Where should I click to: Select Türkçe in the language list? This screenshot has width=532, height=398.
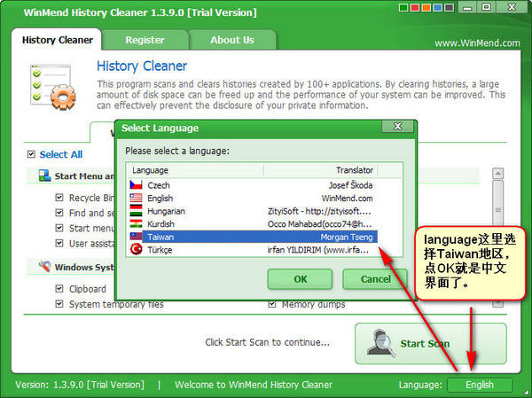click(x=160, y=250)
